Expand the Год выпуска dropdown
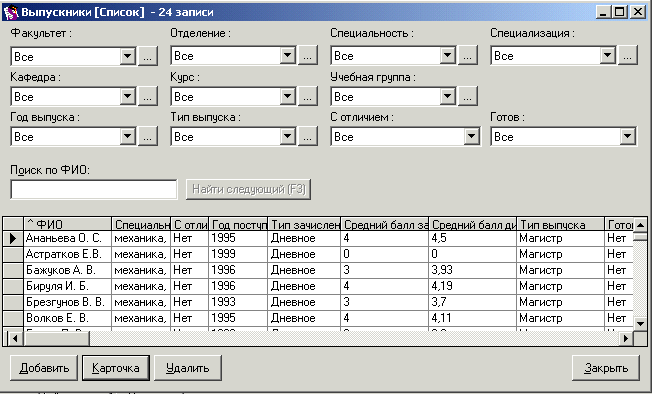652x394 pixels. pos(128,136)
